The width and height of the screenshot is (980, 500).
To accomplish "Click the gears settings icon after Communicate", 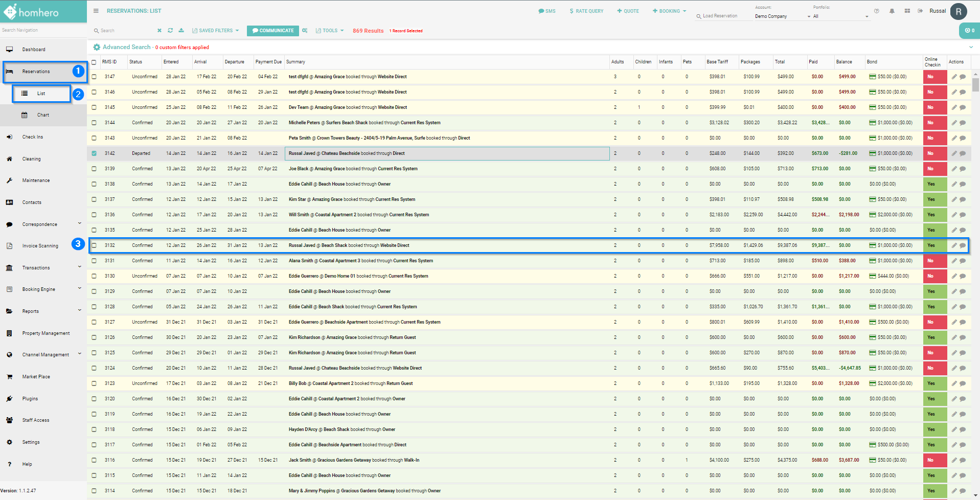I will coord(305,31).
